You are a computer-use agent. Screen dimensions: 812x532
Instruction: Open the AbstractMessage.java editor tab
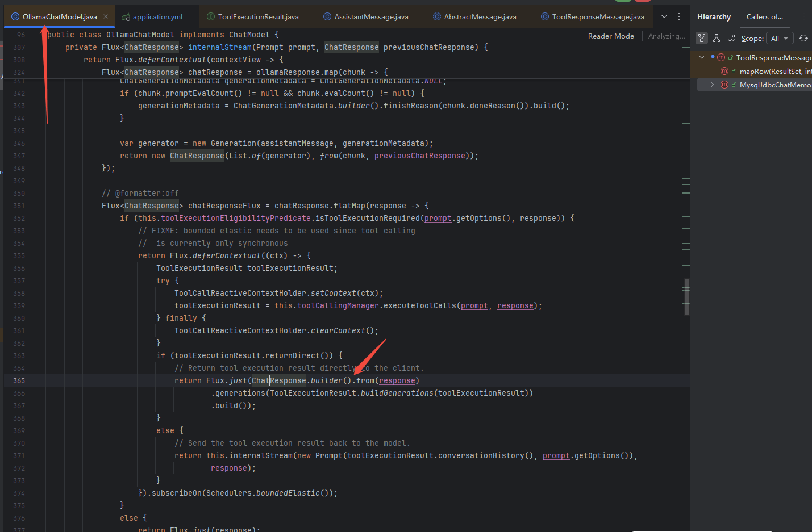click(x=474, y=17)
